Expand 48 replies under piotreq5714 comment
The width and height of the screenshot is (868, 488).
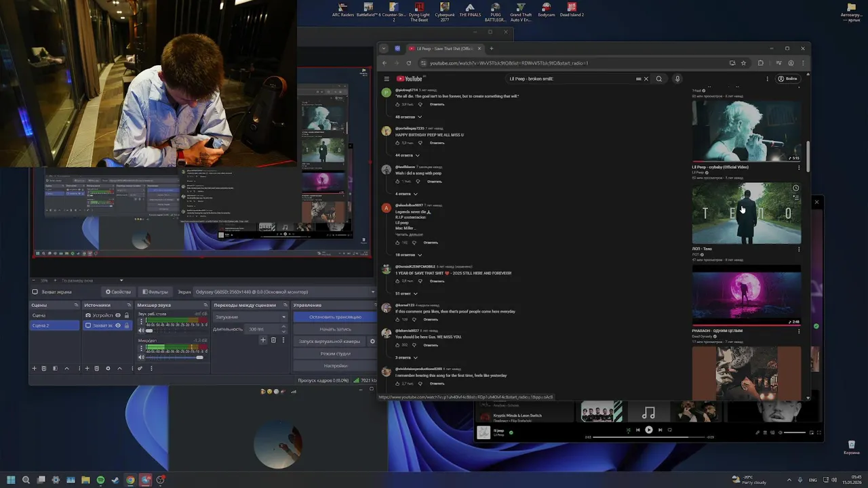409,117
